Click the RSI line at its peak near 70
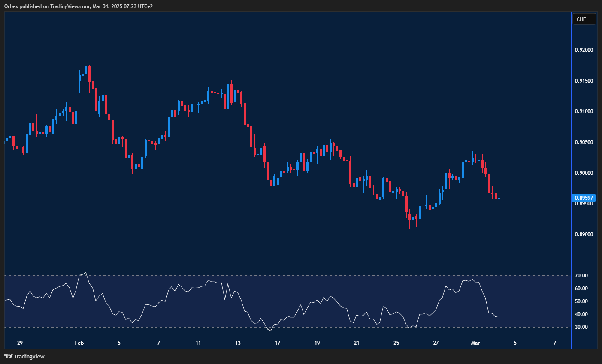 86,273
